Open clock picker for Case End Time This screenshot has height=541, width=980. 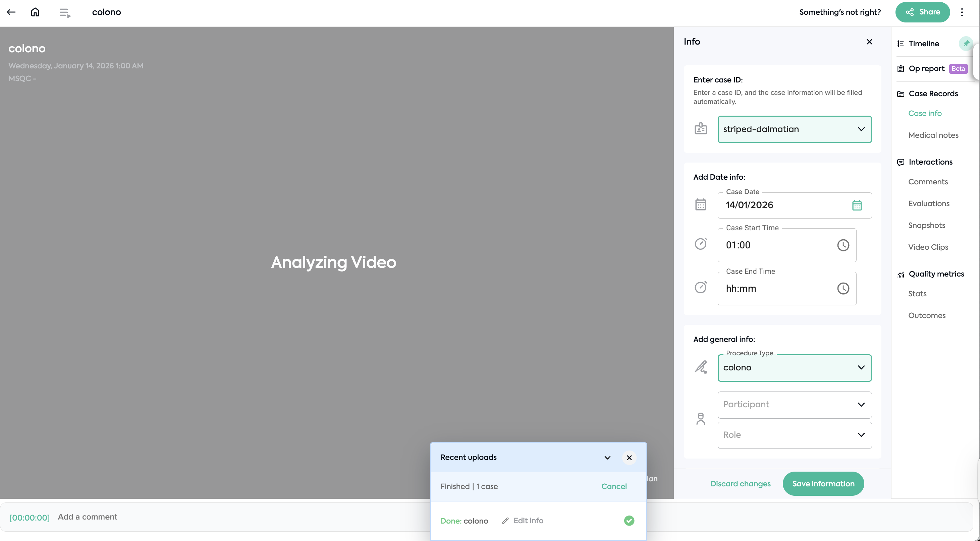(x=843, y=289)
